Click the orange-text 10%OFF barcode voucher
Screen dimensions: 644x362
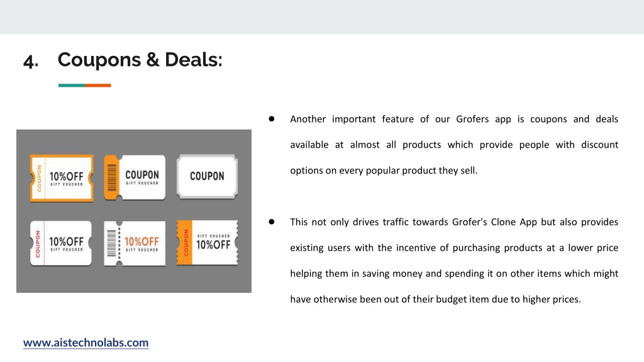[135, 243]
